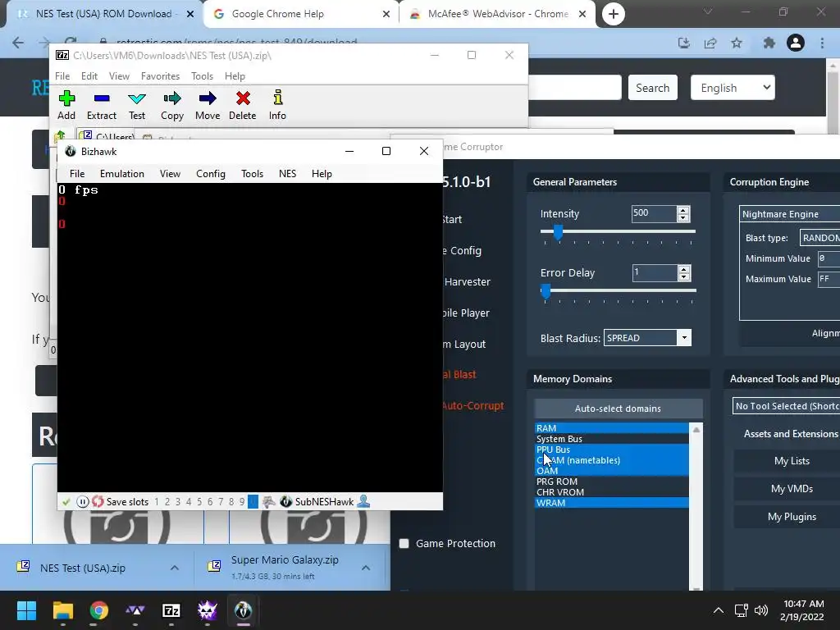Open the Emulation menu in Bizhawk

pos(122,174)
